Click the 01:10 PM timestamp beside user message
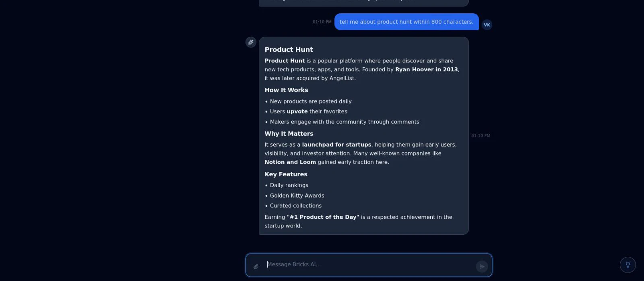Image resolution: width=644 pixels, height=281 pixels. [x=322, y=22]
